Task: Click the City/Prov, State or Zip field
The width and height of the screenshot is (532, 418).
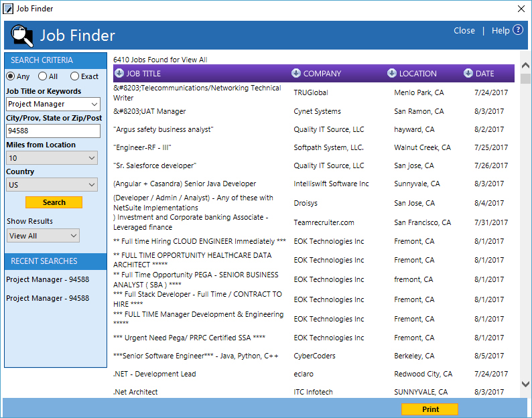Action: [x=54, y=131]
